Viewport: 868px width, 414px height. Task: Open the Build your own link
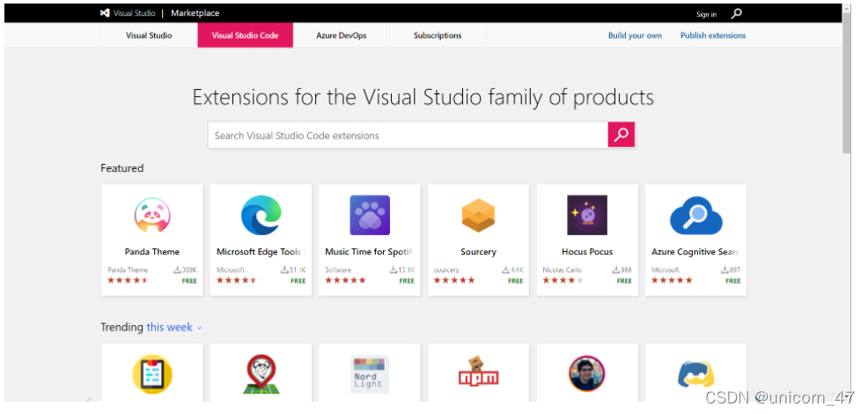pos(635,35)
